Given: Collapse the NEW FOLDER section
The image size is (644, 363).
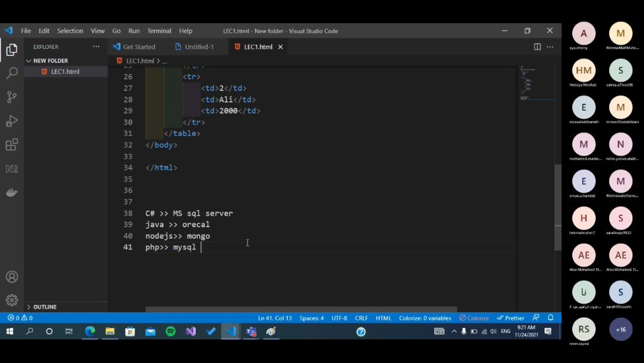Looking at the screenshot, I should (x=66, y=61).
